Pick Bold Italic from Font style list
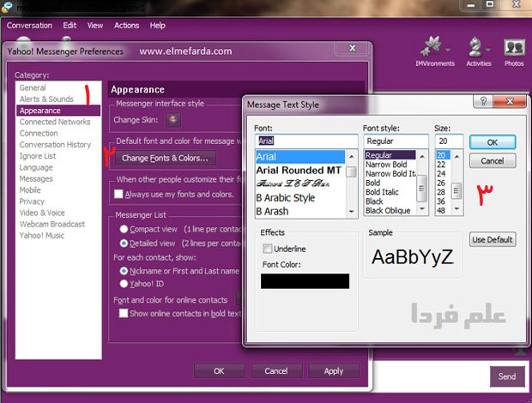This screenshot has height=403, width=532. [384, 192]
